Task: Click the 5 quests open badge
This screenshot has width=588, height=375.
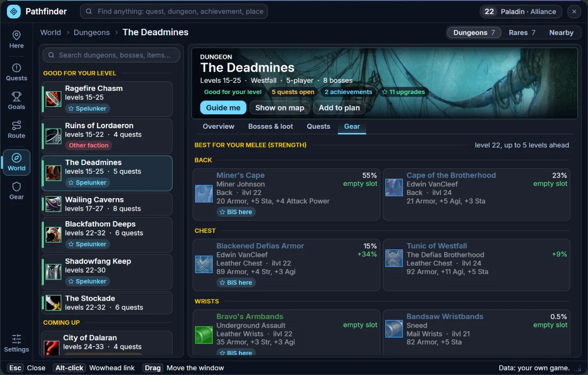Action: click(293, 92)
